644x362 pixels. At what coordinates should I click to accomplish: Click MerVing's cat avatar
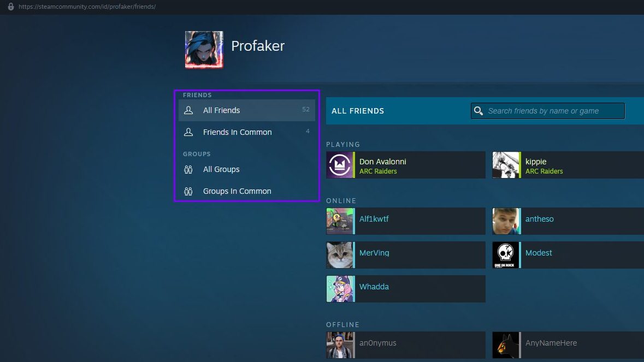pyautogui.click(x=340, y=255)
